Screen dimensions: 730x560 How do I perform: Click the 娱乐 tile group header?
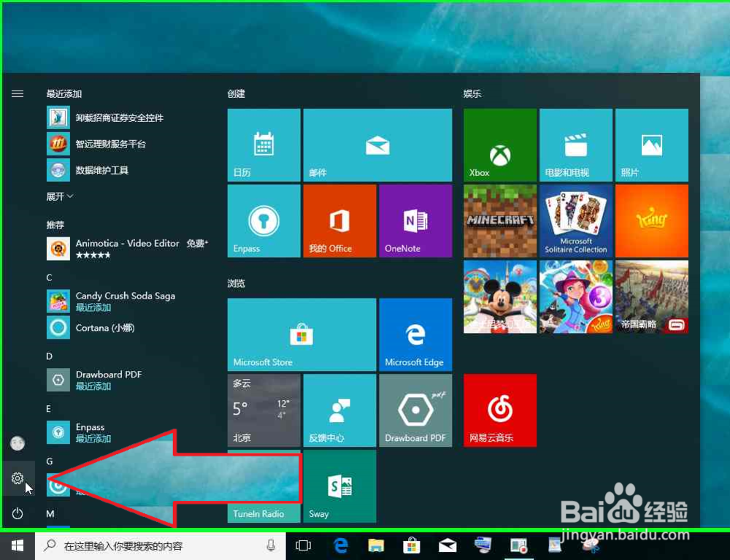[x=472, y=94]
